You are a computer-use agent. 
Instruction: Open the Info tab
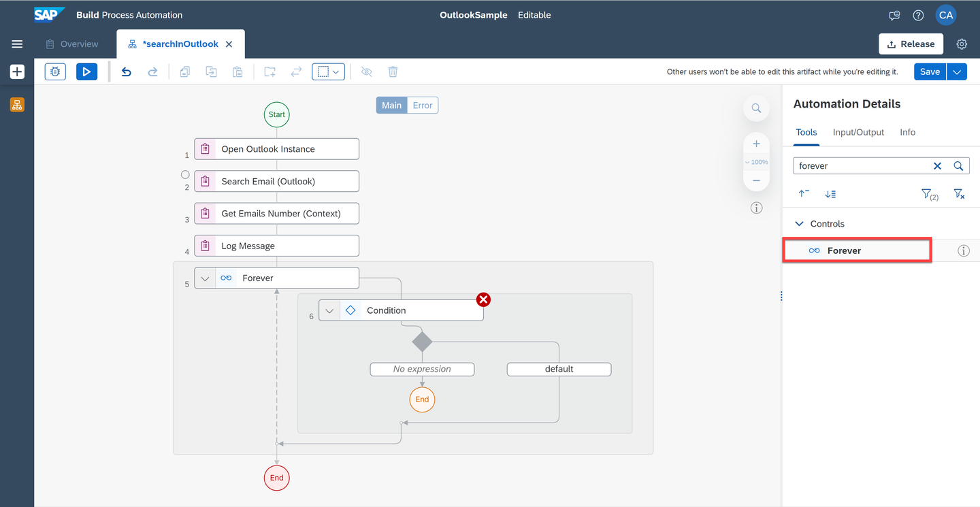point(908,133)
